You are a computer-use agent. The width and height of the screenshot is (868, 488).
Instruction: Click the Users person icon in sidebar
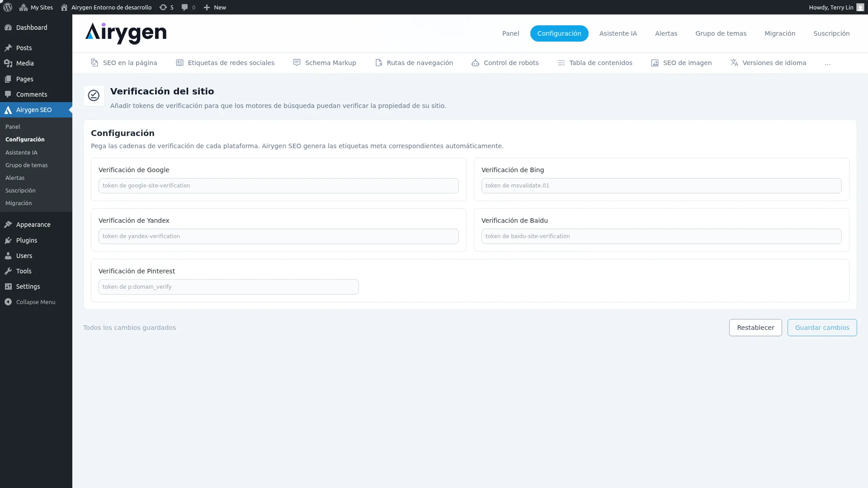(x=8, y=256)
